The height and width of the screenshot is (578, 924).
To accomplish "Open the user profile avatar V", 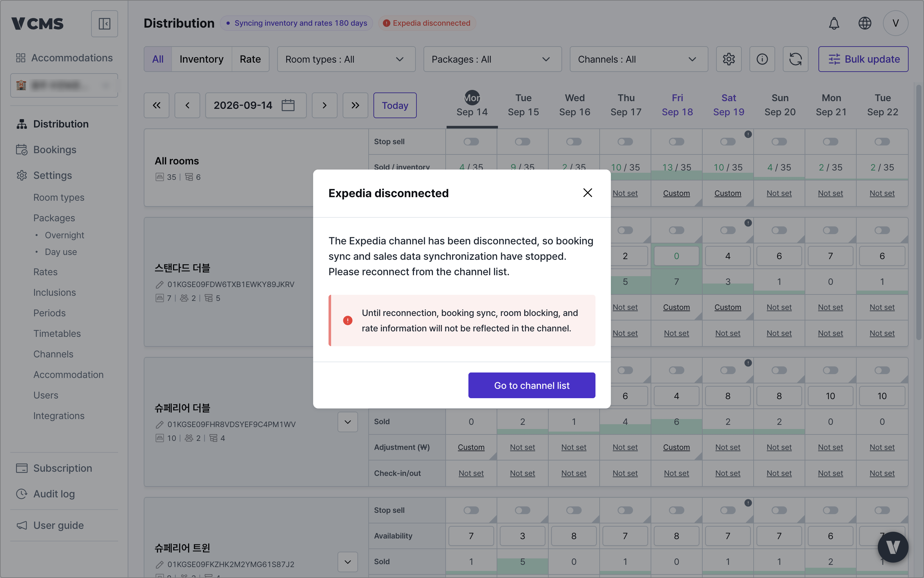I will point(895,23).
